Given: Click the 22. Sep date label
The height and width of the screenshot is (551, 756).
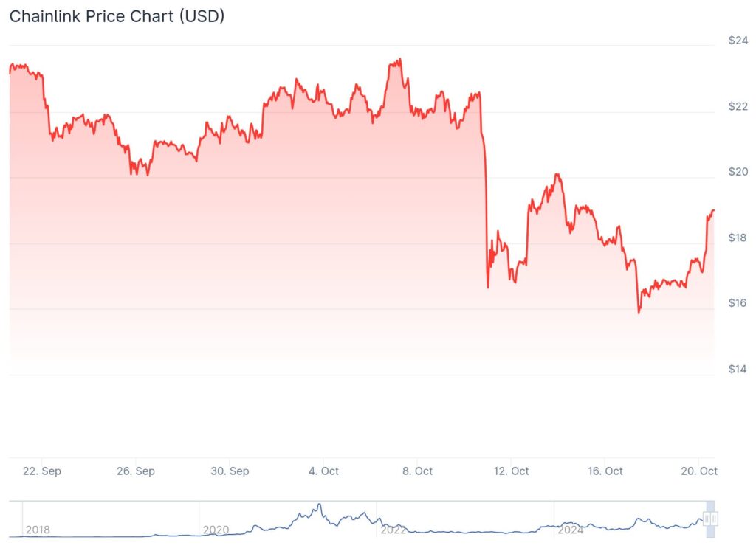Looking at the screenshot, I should 41,471.
